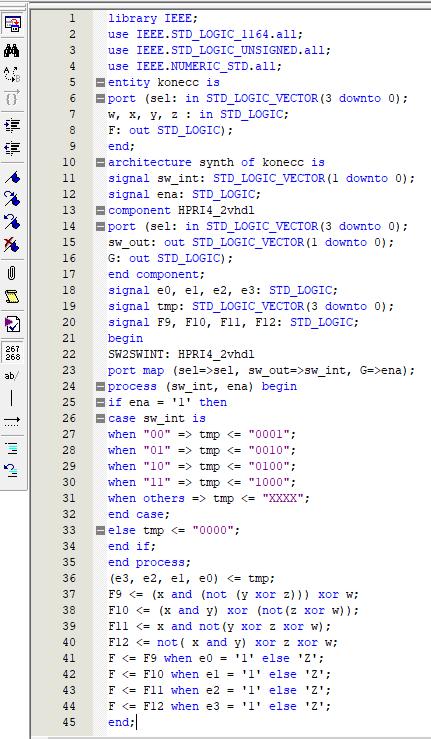Clear all bookmarks with the red X flag icon
431x739 pixels.
click(x=12, y=245)
